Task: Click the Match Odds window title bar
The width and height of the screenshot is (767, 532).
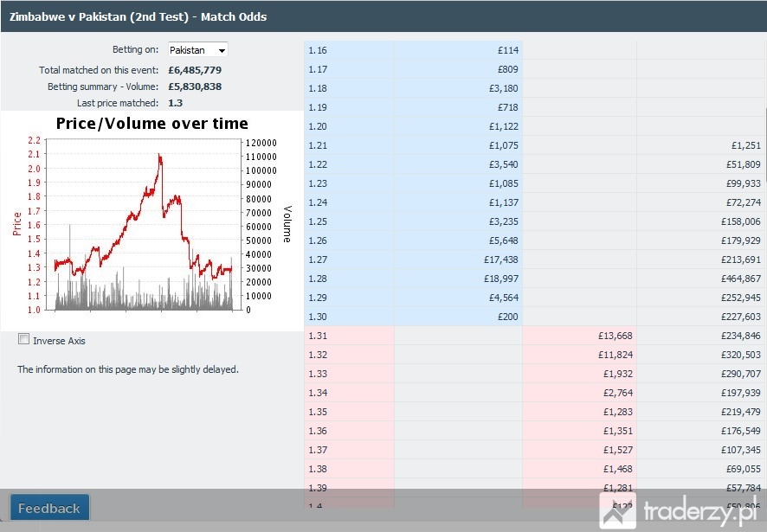Action: [x=383, y=16]
